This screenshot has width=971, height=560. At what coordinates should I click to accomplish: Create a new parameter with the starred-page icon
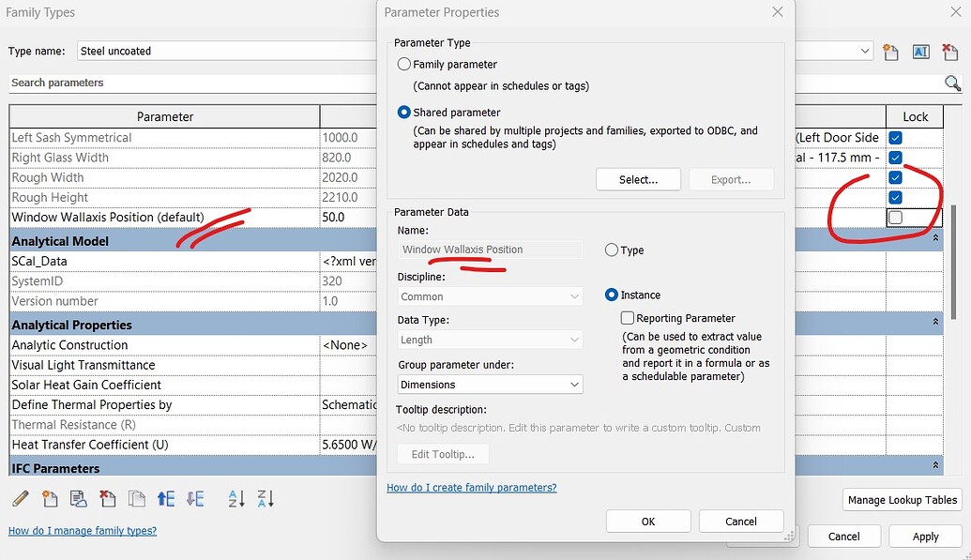(x=50, y=498)
